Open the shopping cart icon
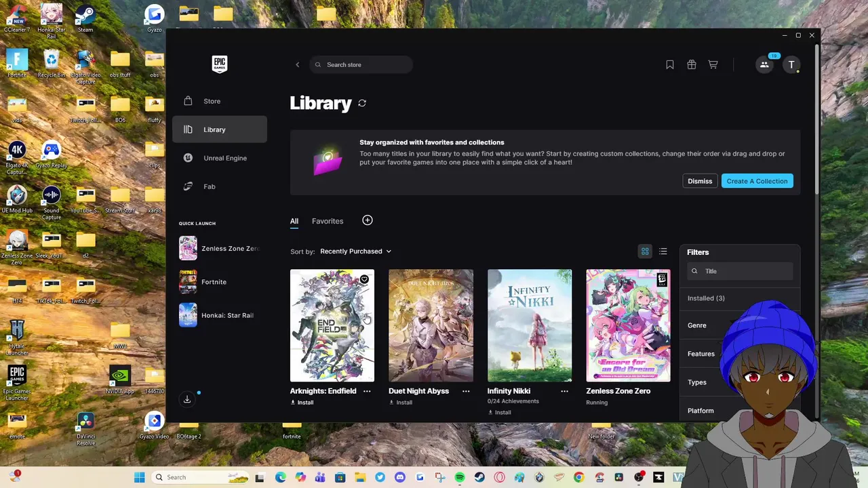 713,64
